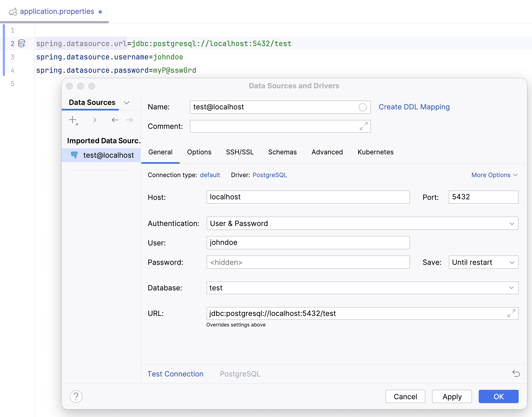This screenshot has width=532, height=417.
Task: Open the Authentication dropdown showing User & Password
Action: point(512,223)
